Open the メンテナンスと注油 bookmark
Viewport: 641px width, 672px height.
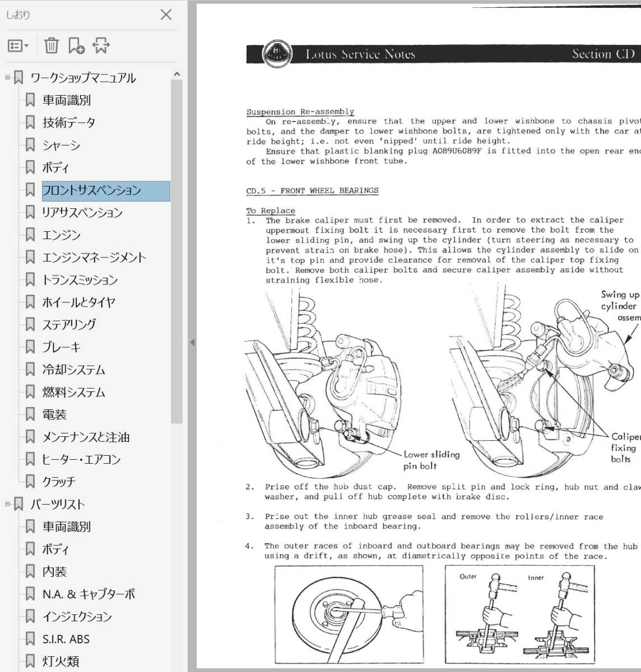click(86, 437)
